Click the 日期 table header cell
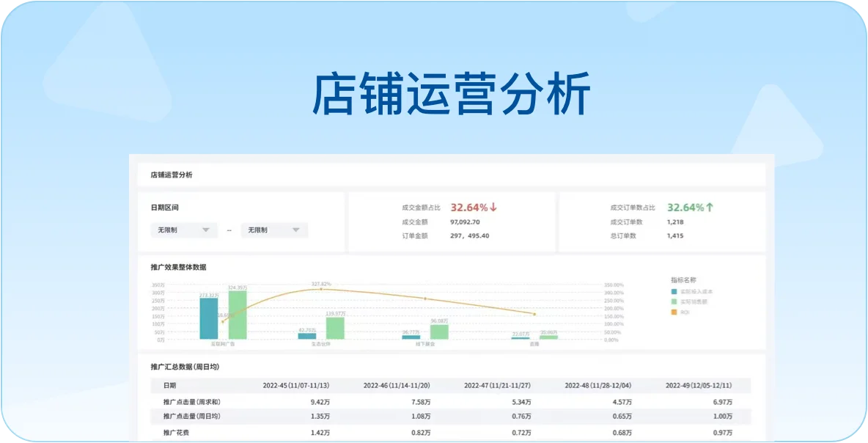Viewport: 868px width, 443px height. [x=169, y=385]
